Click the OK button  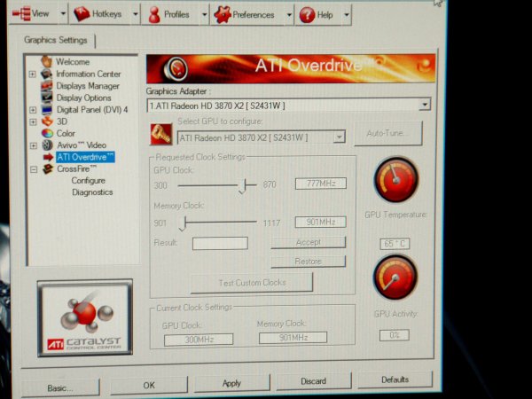pos(149,385)
